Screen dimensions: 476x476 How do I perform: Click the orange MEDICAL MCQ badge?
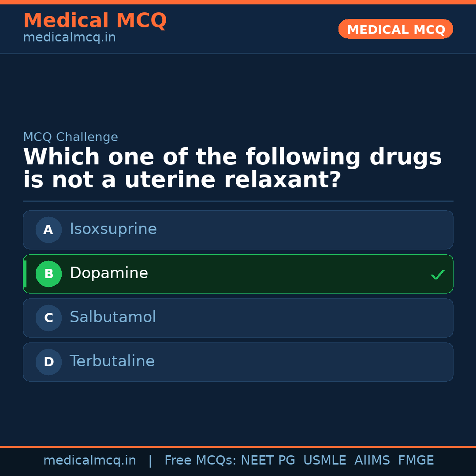click(x=395, y=29)
